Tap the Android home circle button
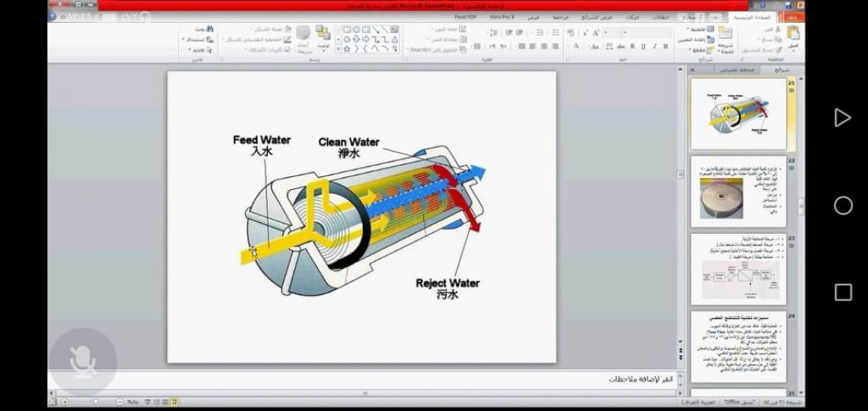 coord(843,205)
